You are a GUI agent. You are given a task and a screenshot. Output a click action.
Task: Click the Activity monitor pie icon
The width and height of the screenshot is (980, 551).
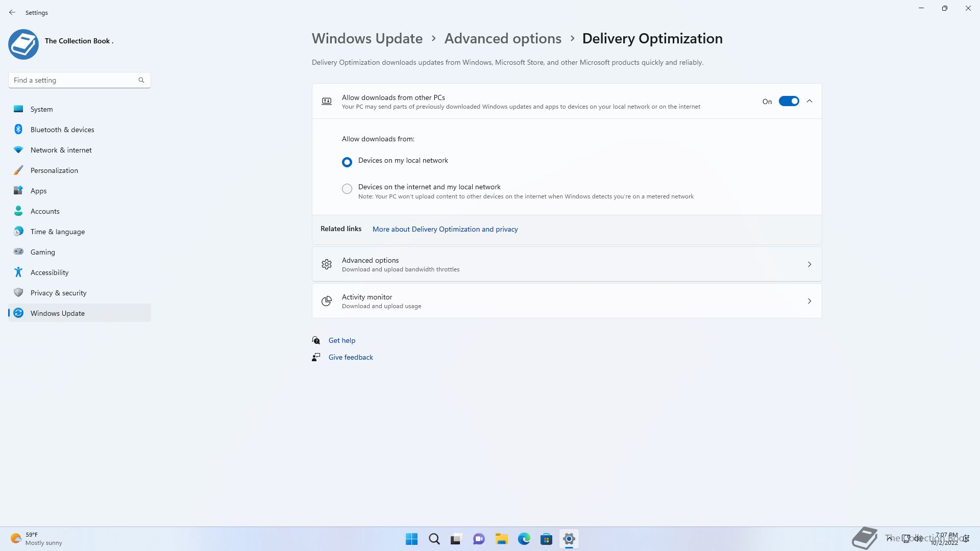327,301
